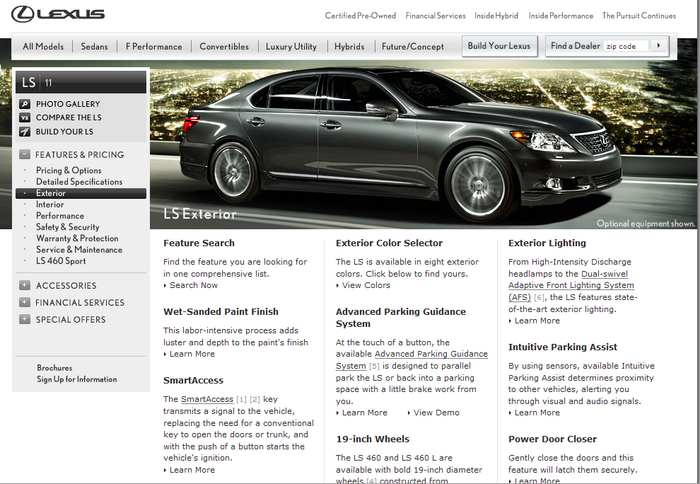700x484 pixels.
Task: Click the Lexus logo in the header
Action: [x=58, y=14]
